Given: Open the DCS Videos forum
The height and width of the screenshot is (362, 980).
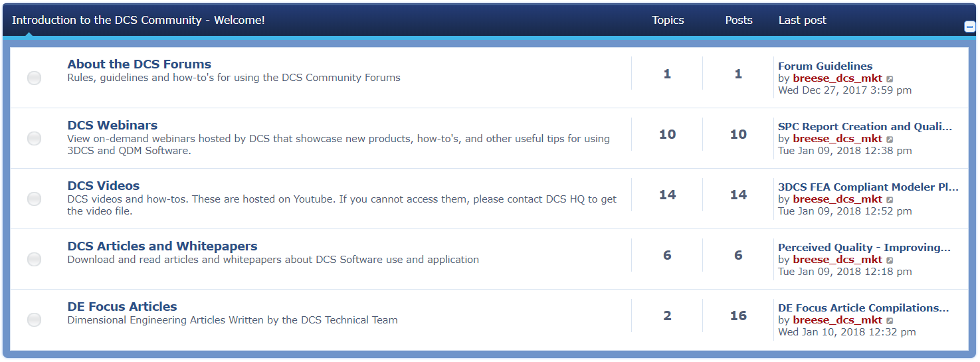Looking at the screenshot, I should (x=103, y=185).
